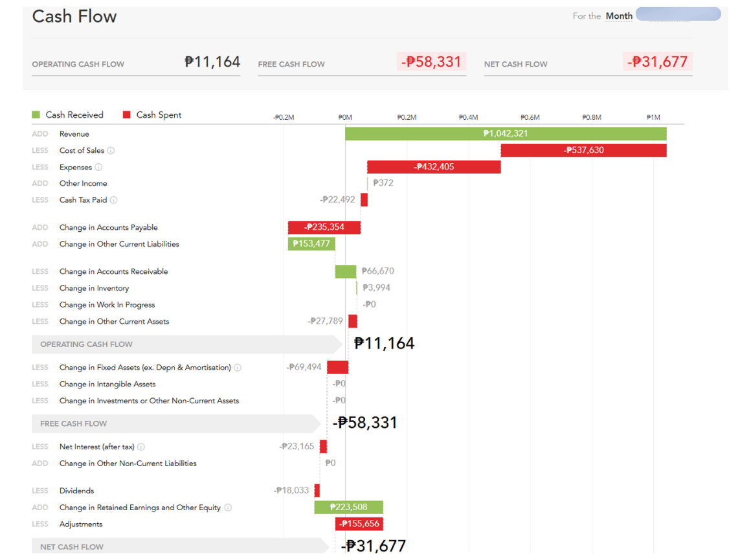Click the gray FREE CASH FLOW subtotal banner
This screenshot has width=751, height=560.
click(176, 424)
